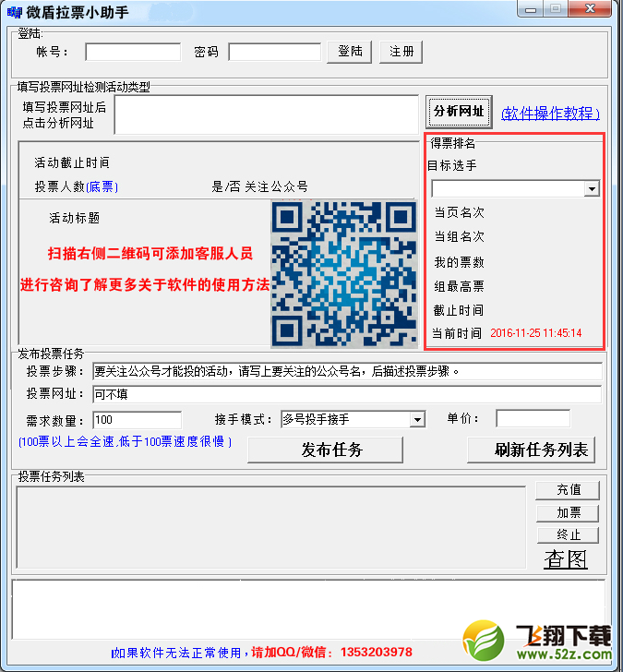Open the 软件操作教程 link
Image resolution: width=623 pixels, height=672 pixels.
click(550, 114)
